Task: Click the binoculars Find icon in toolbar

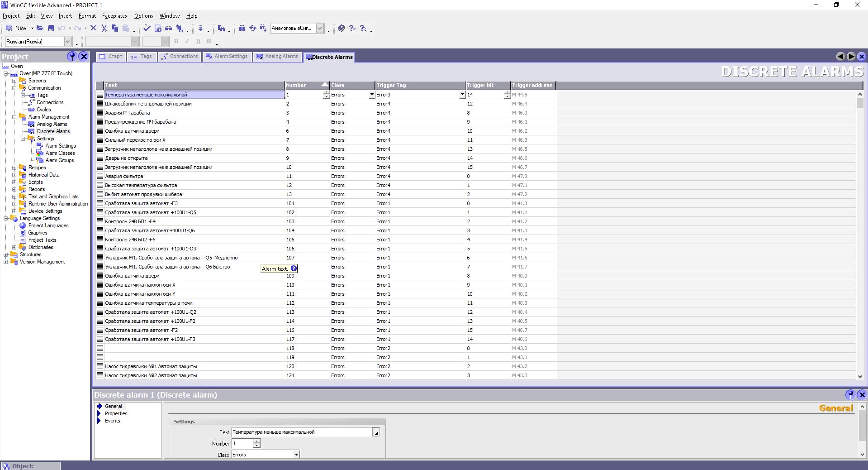Action: coord(242,28)
